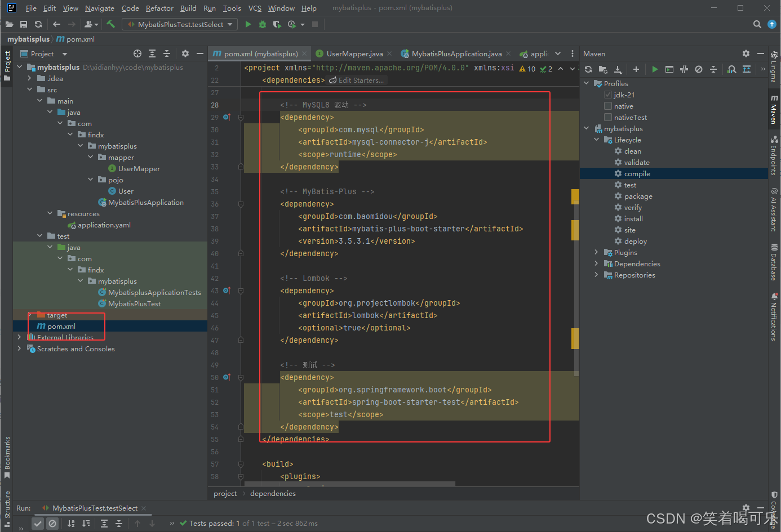Select package lifecycle goal
Image resolution: width=781 pixels, height=532 pixels.
[638, 196]
